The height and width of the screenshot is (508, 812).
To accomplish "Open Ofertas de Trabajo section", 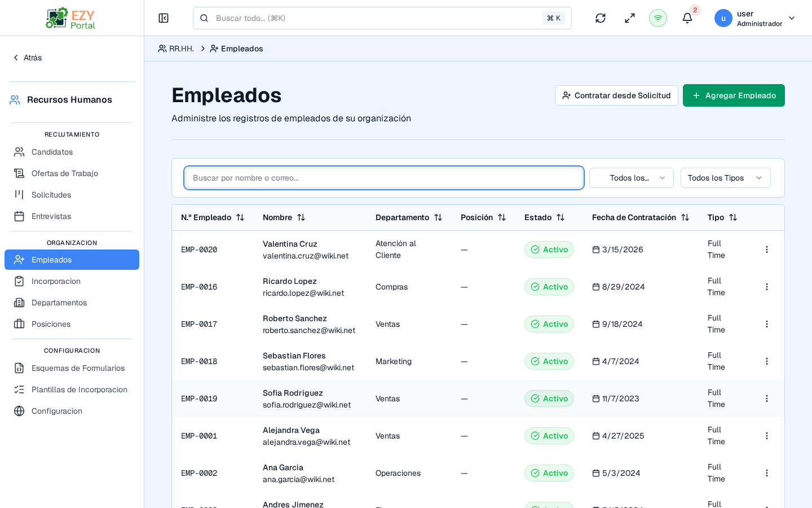I will tap(72, 173).
